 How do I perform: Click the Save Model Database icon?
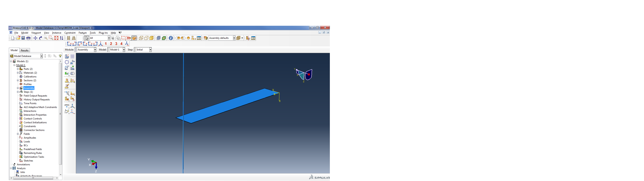[23, 38]
